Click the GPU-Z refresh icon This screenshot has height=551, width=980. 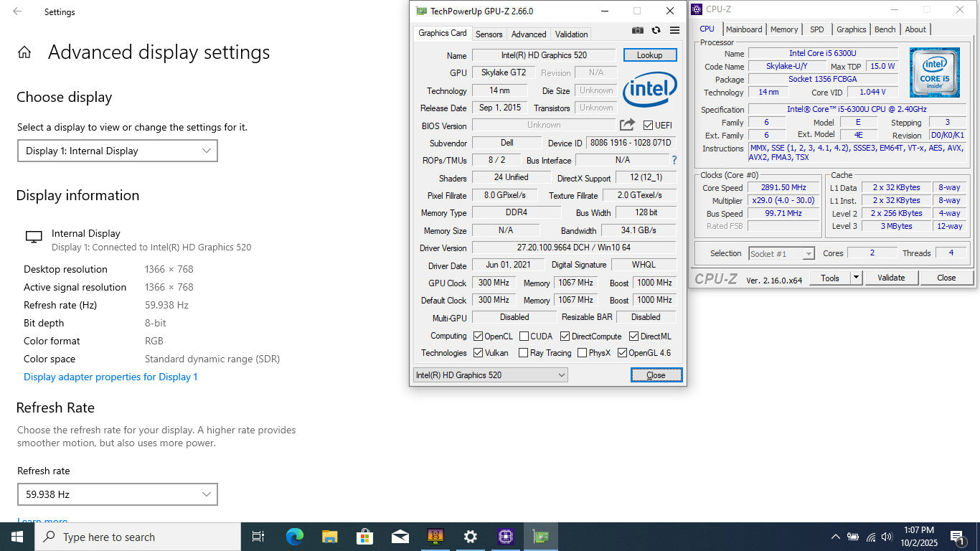tap(656, 30)
